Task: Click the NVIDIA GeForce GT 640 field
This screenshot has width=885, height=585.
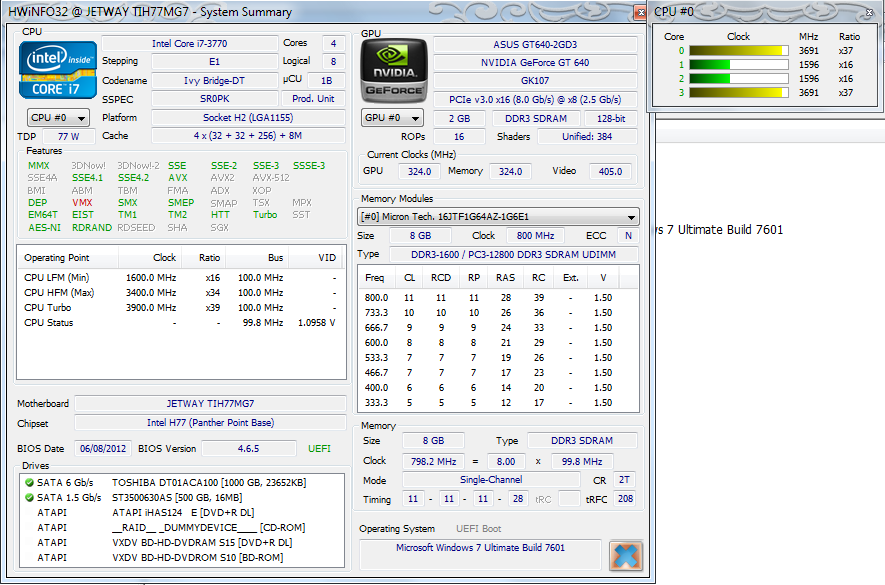Action: pos(535,63)
